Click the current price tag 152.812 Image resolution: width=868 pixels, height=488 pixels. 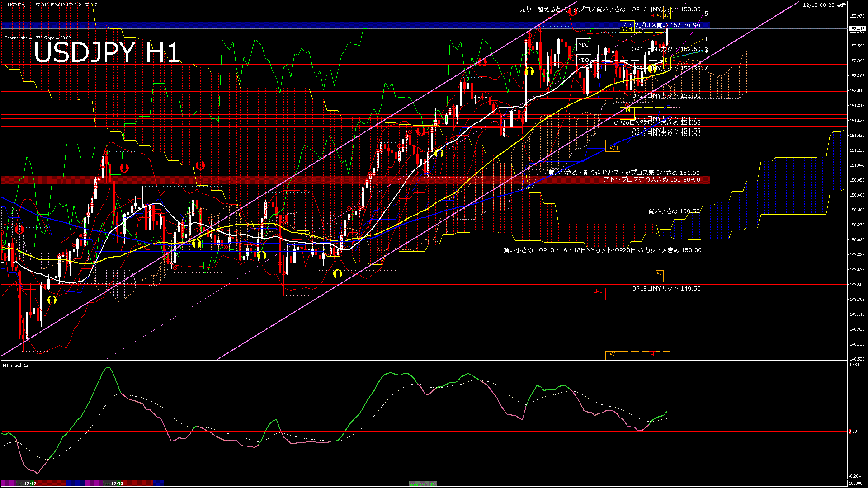[857, 29]
